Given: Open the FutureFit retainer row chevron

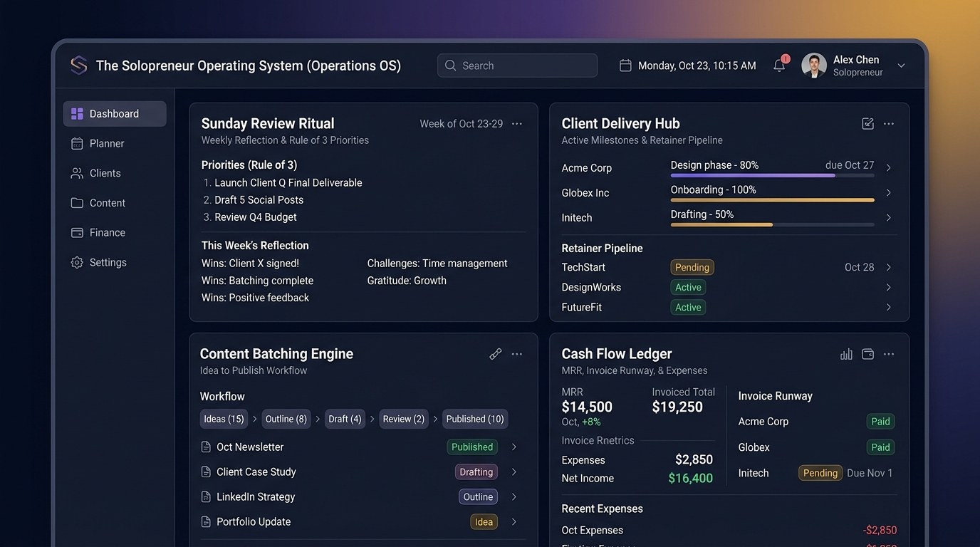Looking at the screenshot, I should tap(889, 308).
